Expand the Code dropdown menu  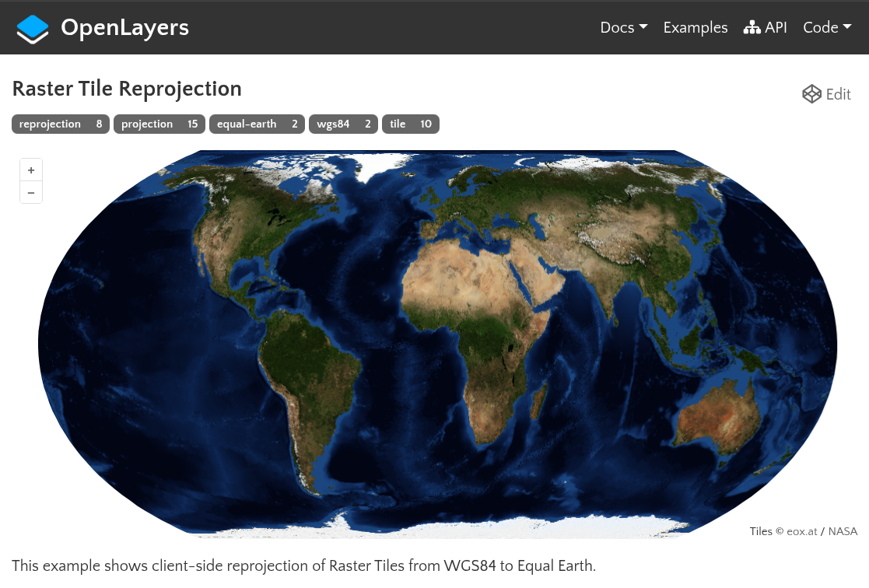click(x=826, y=28)
